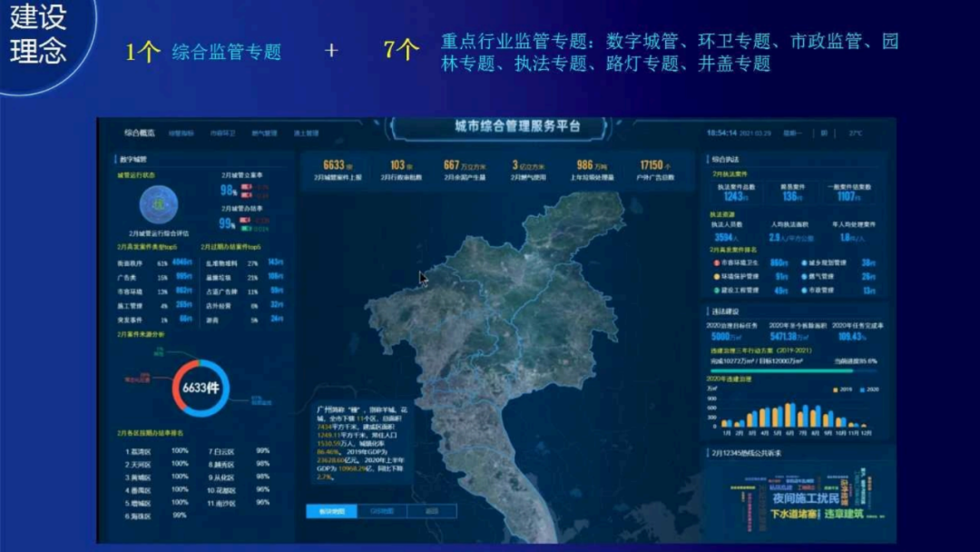Click the GIS地图 button
This screenshot has width=980, height=552.
[x=382, y=511]
